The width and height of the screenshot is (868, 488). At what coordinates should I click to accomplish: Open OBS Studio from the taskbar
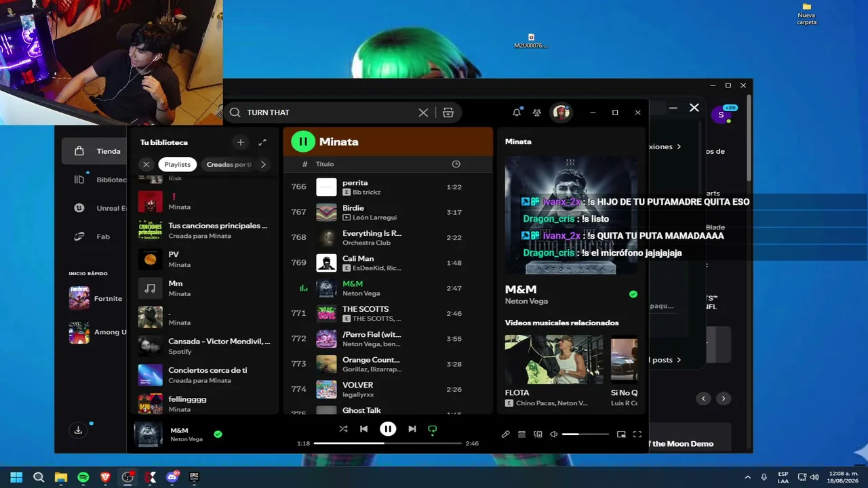[x=127, y=477]
